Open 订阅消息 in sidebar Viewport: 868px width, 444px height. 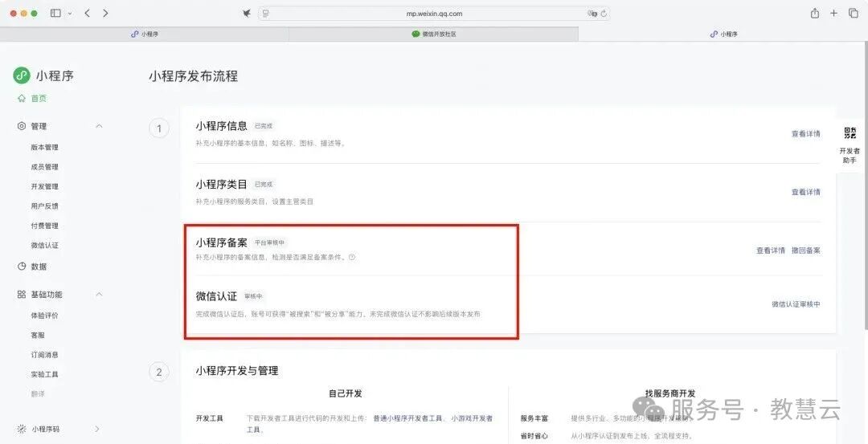(x=44, y=355)
